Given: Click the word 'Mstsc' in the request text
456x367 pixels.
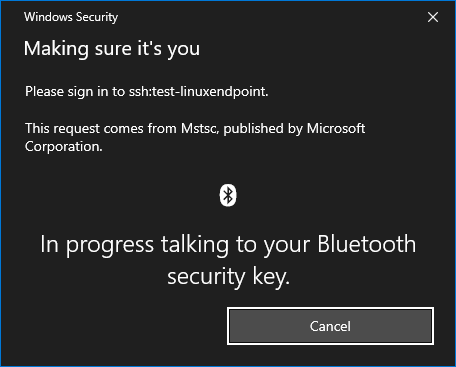Looking at the screenshot, I should 200,128.
